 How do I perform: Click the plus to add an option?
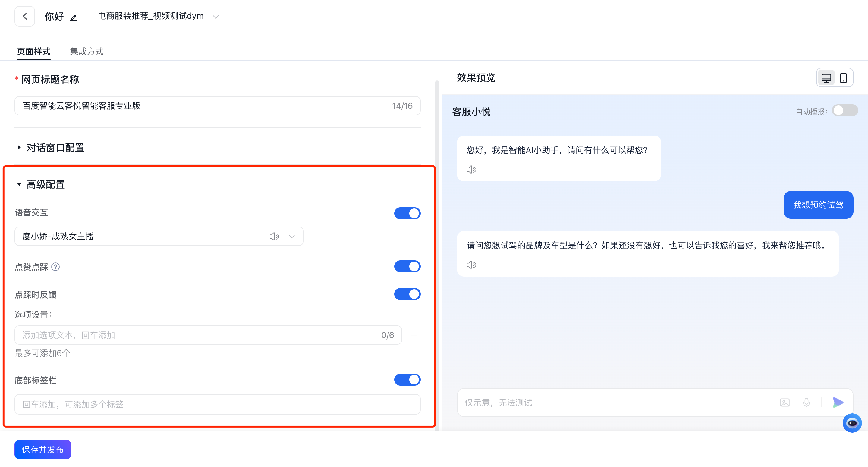[414, 335]
